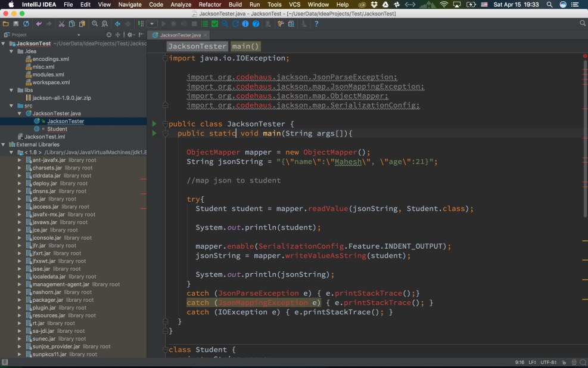Click JacksonTester in the breadcrumb bar
The width and height of the screenshot is (588, 368).
197,46
